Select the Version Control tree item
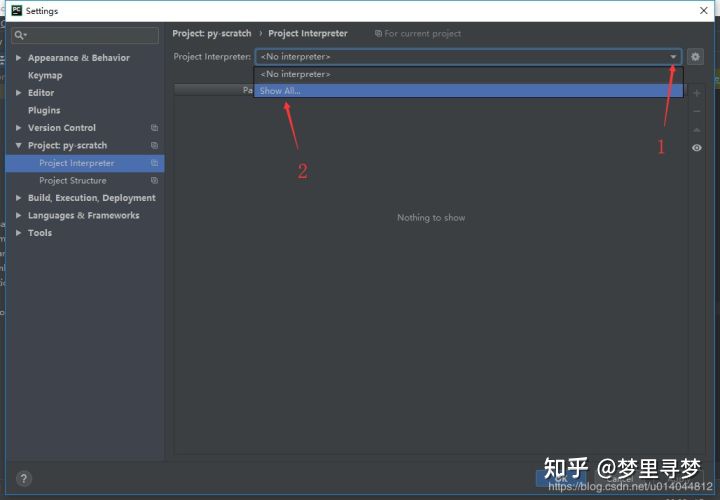This screenshot has width=720, height=500. pos(62,128)
